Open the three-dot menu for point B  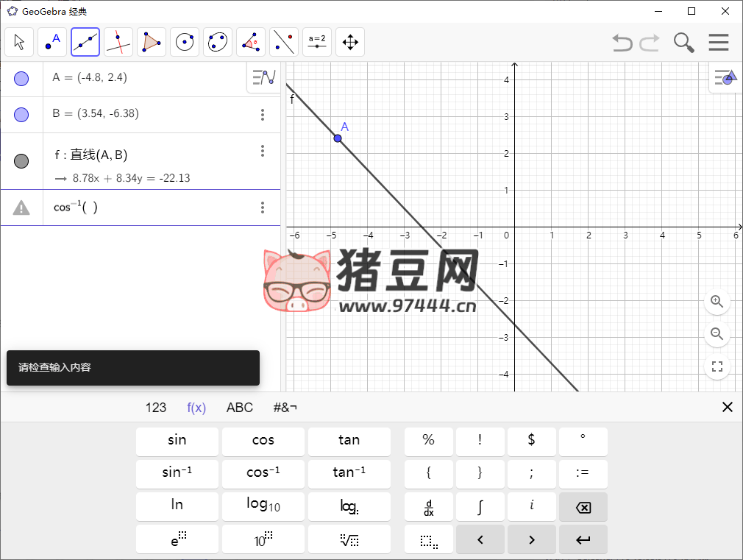tap(263, 114)
